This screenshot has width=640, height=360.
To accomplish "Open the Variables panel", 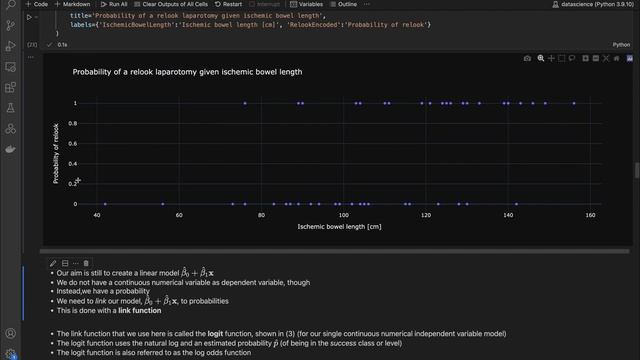I will [306, 4].
